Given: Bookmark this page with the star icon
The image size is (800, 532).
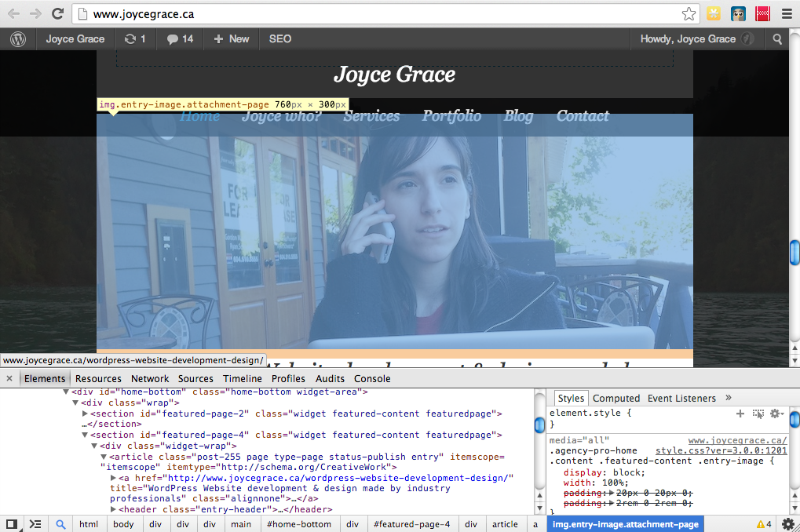Looking at the screenshot, I should point(689,13).
